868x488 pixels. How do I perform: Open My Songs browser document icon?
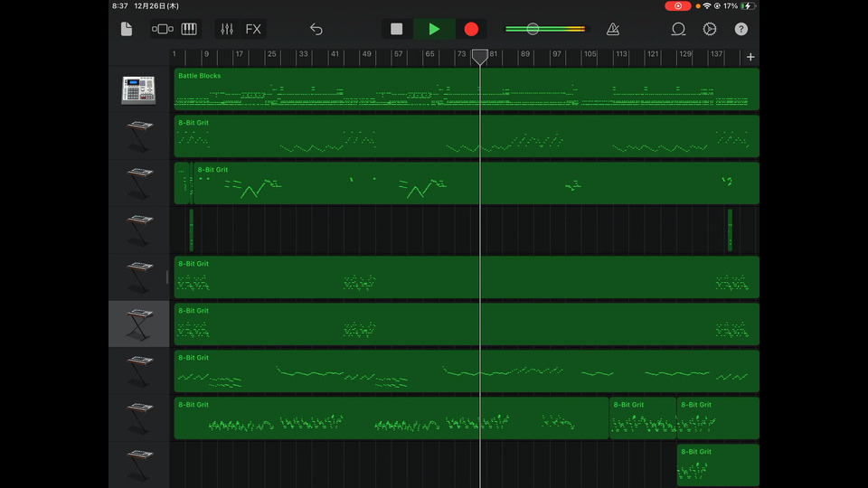(127, 29)
